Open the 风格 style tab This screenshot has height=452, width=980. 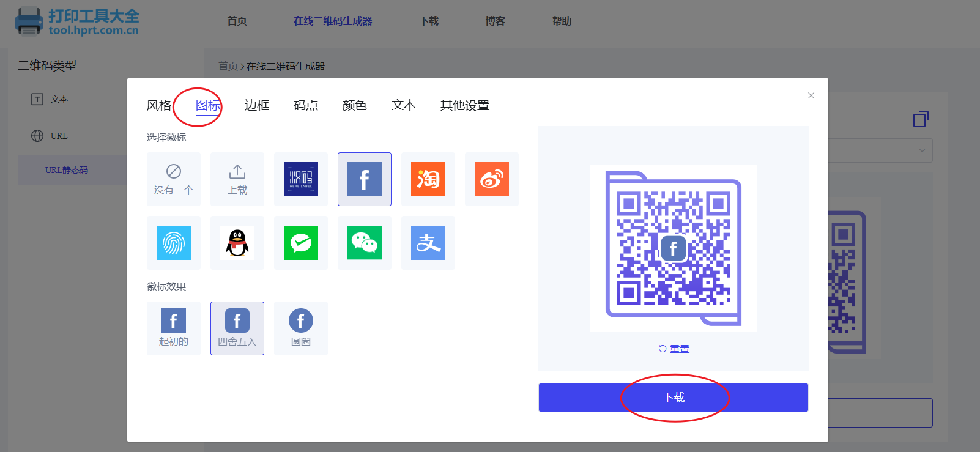[x=159, y=105]
